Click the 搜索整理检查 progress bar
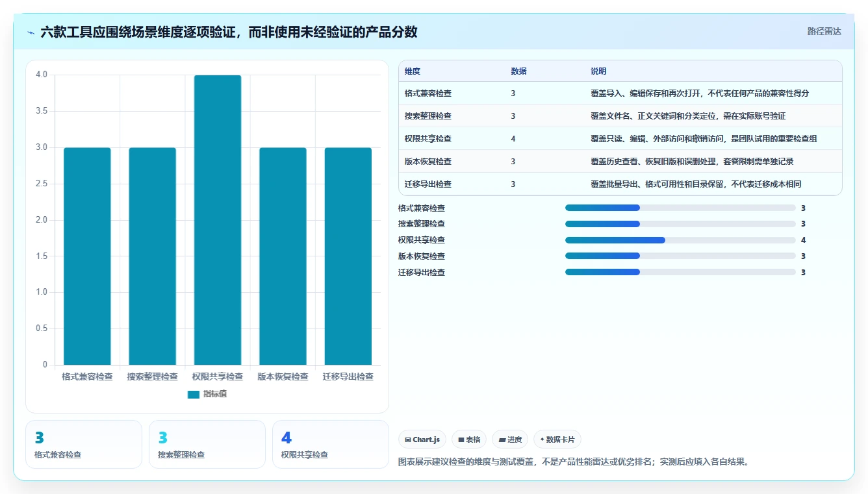Viewport: 868px width, 494px height. (680, 224)
